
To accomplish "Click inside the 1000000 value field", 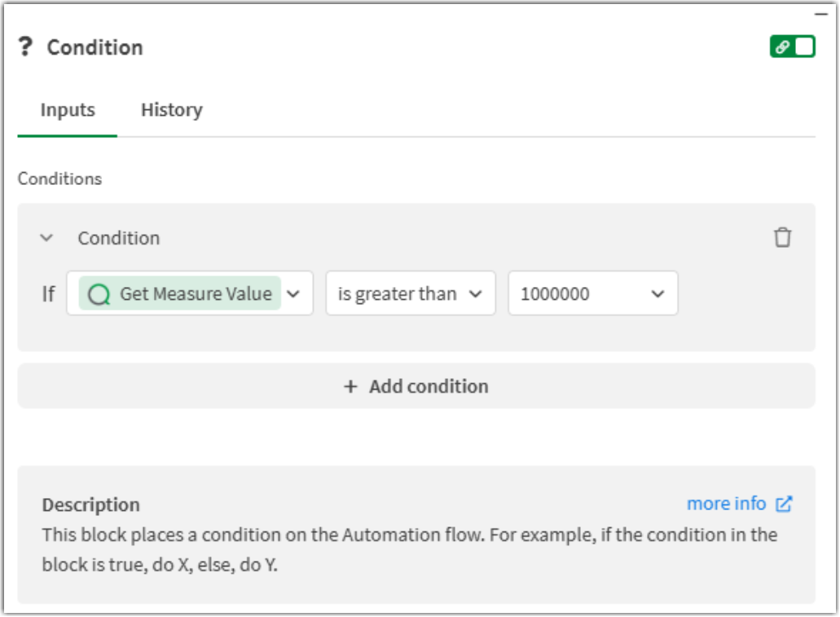I will 570,293.
